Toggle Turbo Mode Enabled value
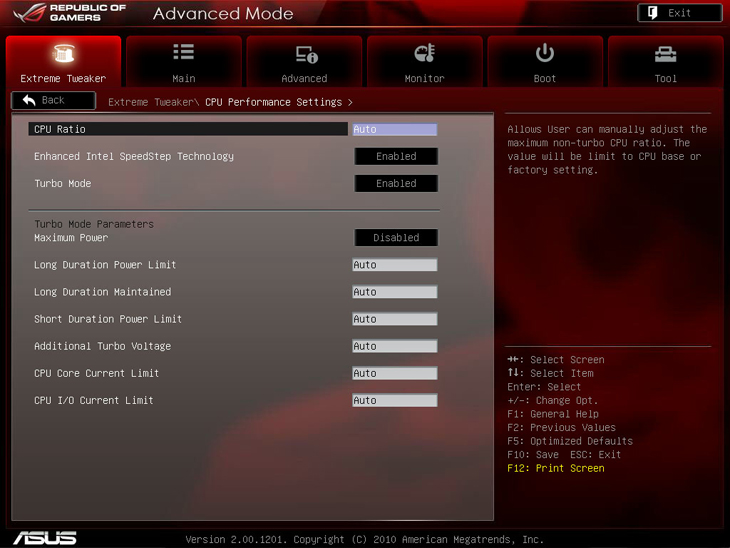The width and height of the screenshot is (730, 548). pos(396,184)
